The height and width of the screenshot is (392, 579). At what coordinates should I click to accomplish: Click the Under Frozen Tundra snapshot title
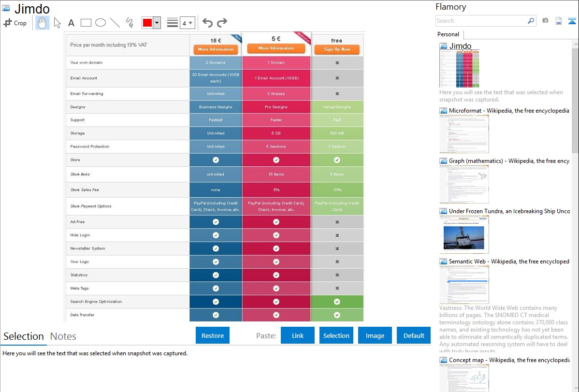point(509,211)
